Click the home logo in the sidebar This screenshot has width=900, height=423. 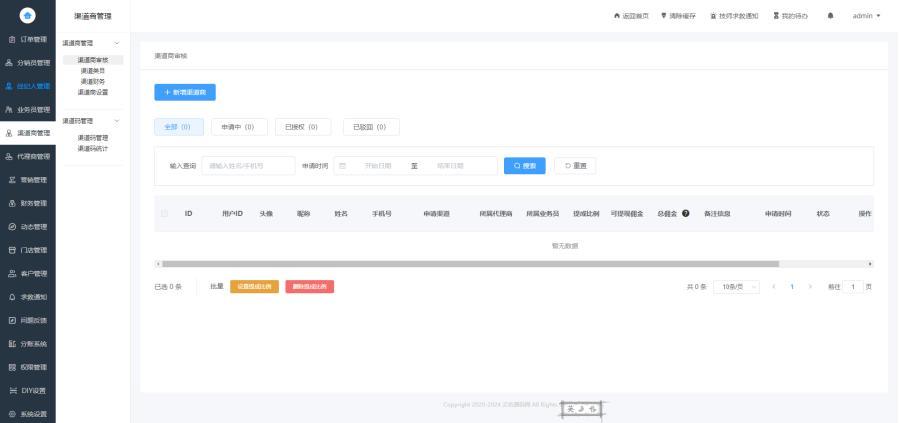(x=28, y=15)
